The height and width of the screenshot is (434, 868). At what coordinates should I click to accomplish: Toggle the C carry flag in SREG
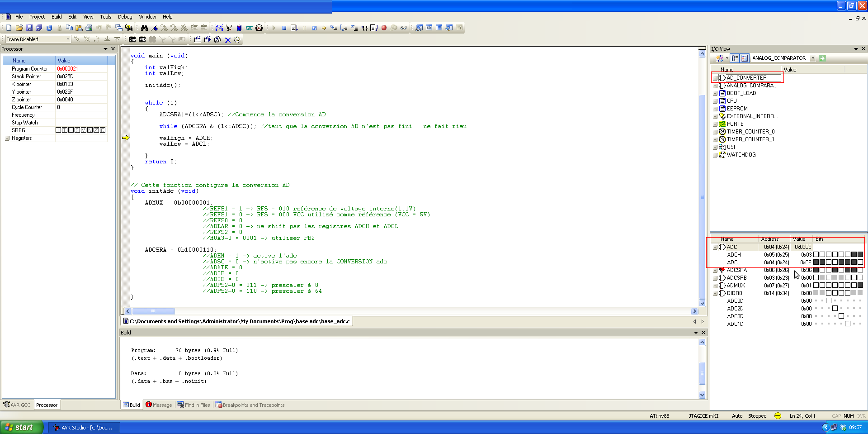click(103, 130)
